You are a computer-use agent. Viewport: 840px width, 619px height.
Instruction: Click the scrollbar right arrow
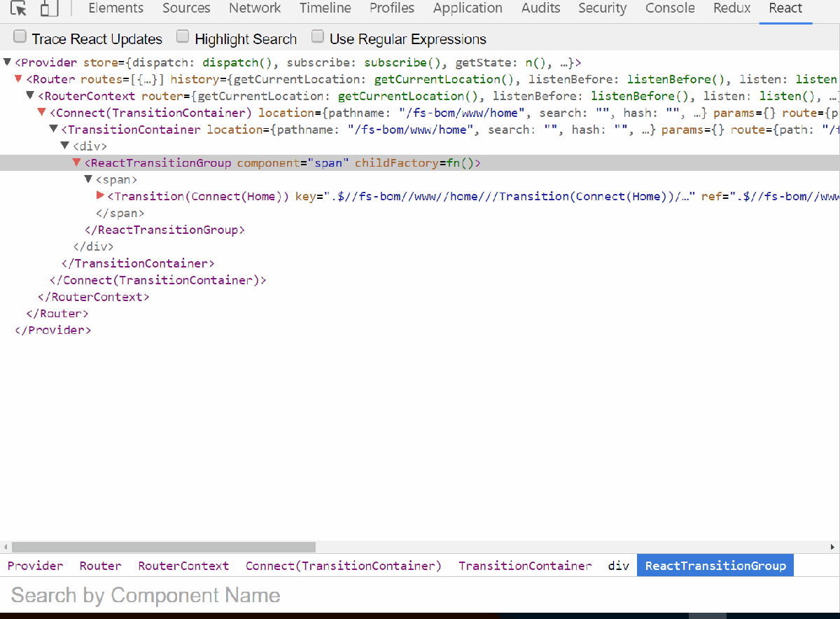[x=834, y=547]
